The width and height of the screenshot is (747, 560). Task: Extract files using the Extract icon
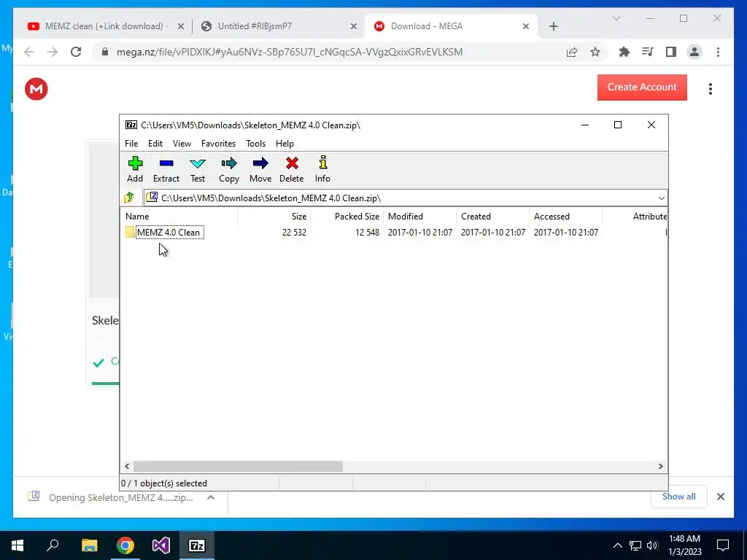tap(166, 169)
